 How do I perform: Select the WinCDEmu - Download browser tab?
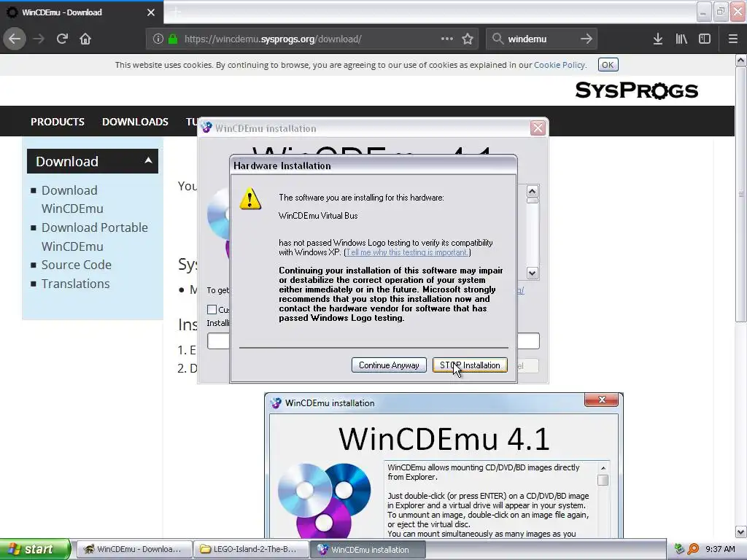tap(82, 12)
